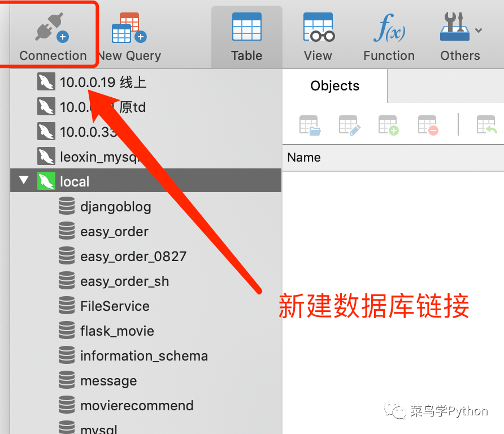This screenshot has width=504, height=434.
Task: Open New Query from the toolbar
Action: point(129,28)
